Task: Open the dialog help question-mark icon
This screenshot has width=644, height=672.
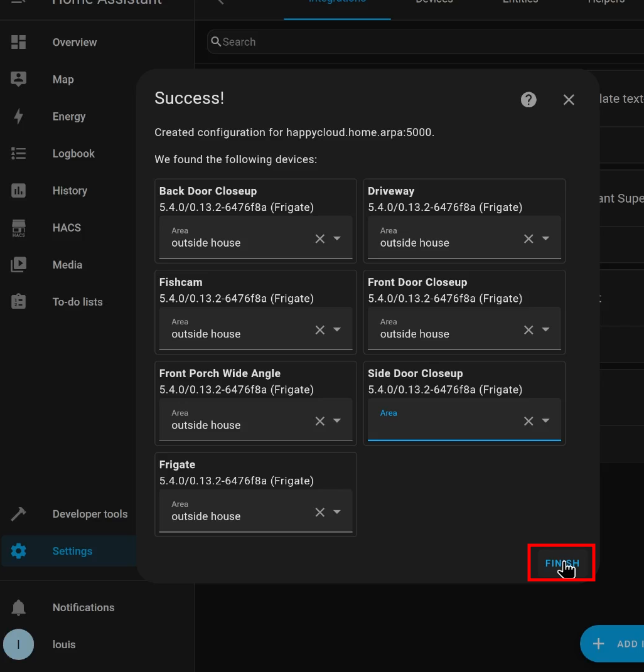Action: pyautogui.click(x=529, y=99)
